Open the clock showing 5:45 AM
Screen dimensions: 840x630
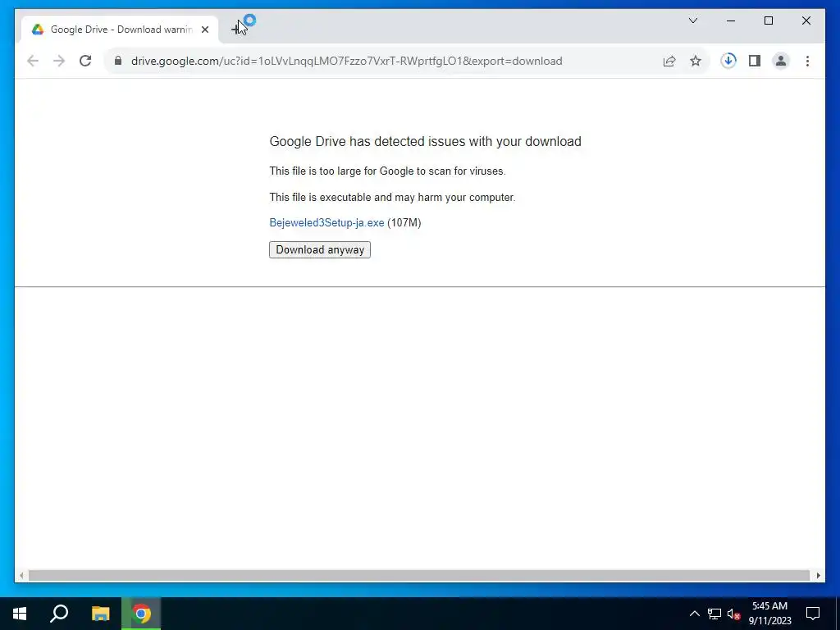pos(769,614)
